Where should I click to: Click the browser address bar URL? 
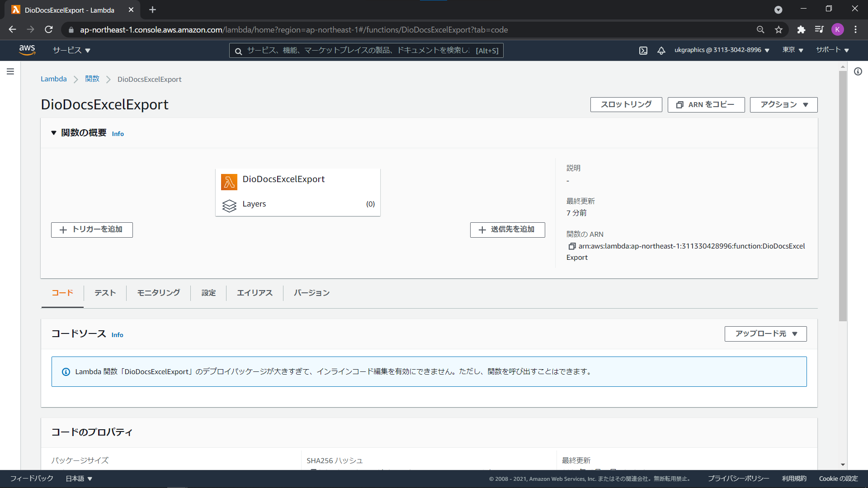pos(294,30)
